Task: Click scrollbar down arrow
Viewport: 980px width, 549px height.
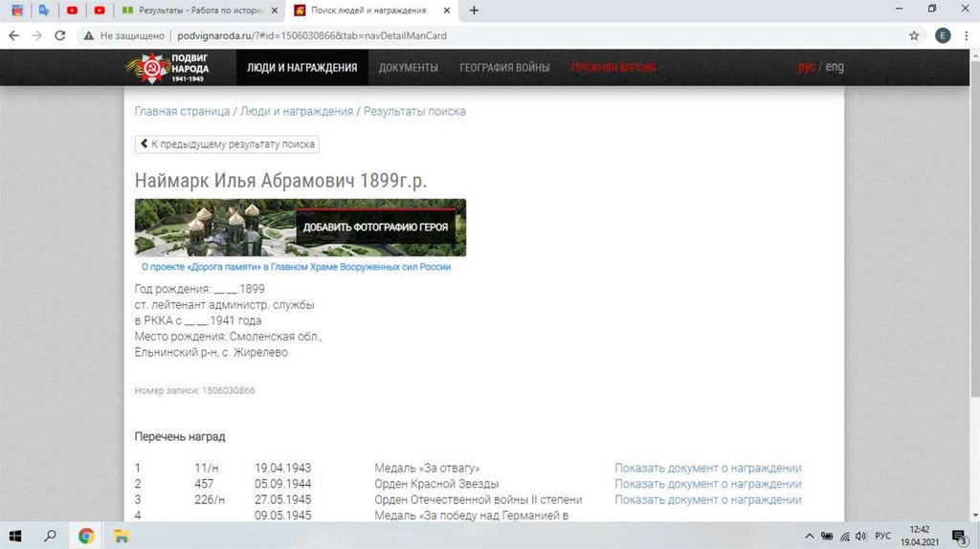Action: [974, 516]
